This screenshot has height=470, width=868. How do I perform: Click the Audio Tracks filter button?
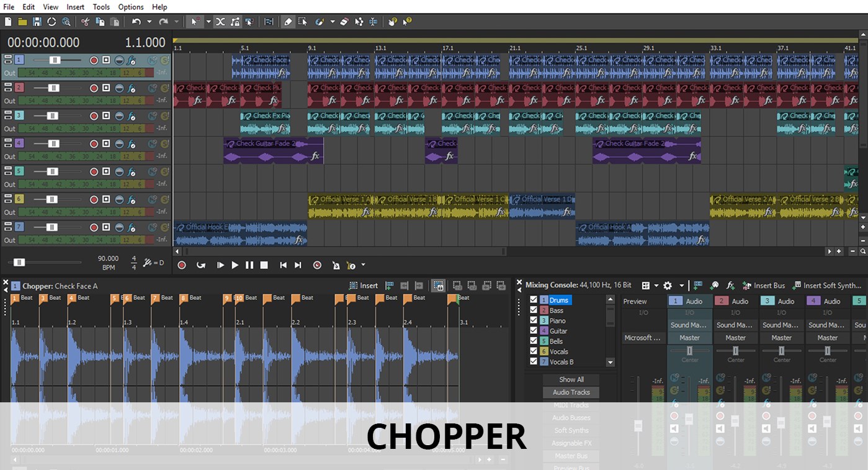(x=571, y=392)
